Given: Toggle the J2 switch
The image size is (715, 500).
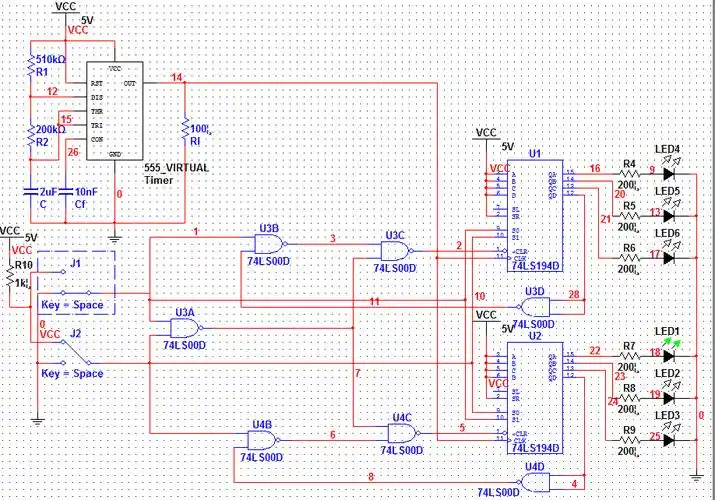Looking at the screenshot, I should point(67,351).
